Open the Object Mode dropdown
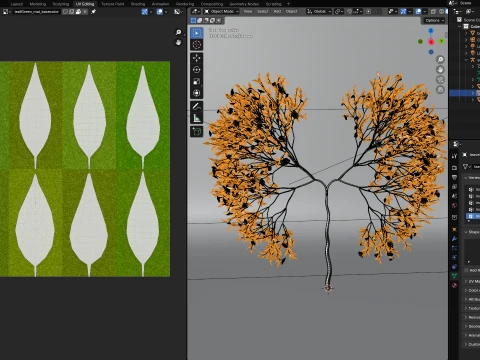Screen dimensions: 480x360 221,11
